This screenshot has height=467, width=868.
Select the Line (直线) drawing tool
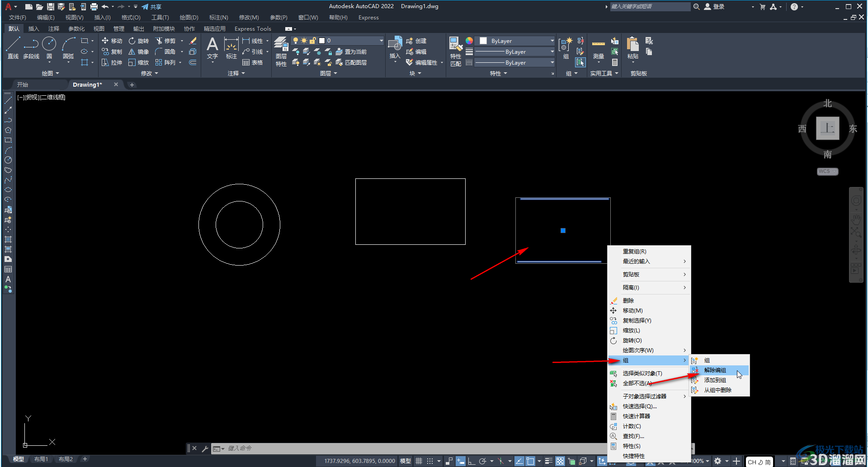click(13, 48)
